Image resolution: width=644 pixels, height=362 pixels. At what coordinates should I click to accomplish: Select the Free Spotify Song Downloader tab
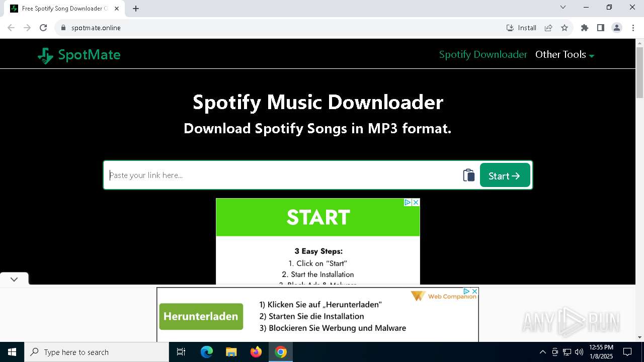coord(64,9)
